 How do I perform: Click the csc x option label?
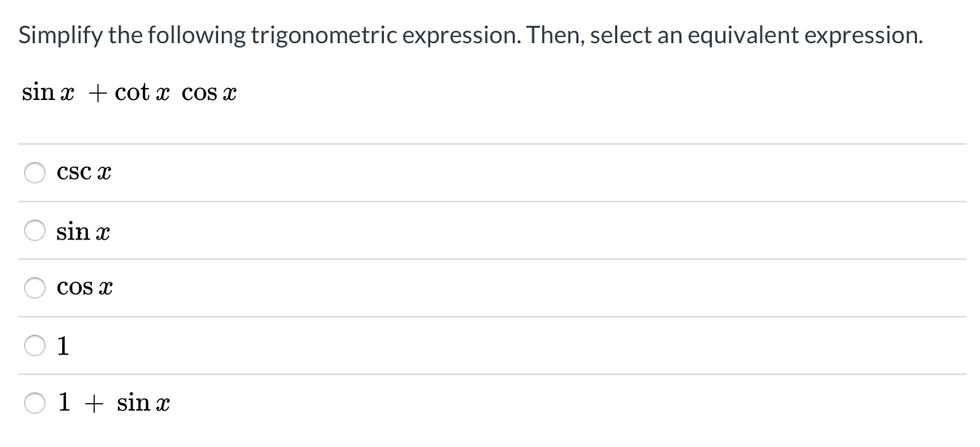coord(83,172)
